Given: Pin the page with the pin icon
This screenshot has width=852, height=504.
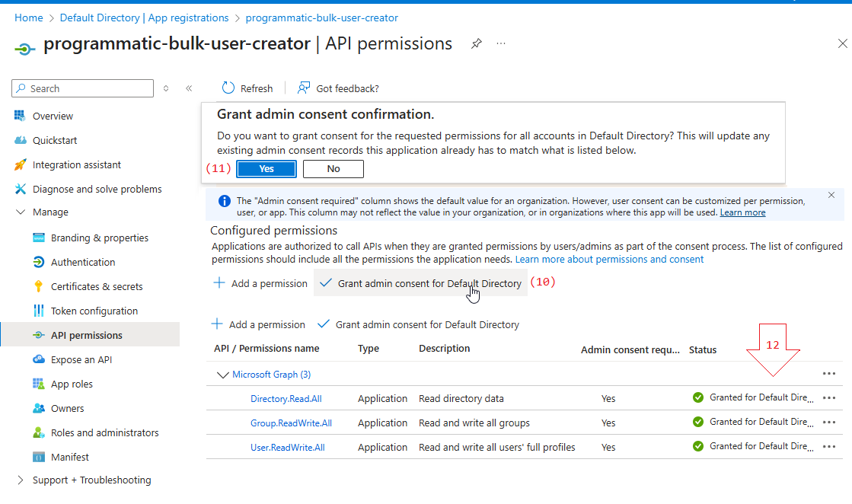Looking at the screenshot, I should point(476,44).
